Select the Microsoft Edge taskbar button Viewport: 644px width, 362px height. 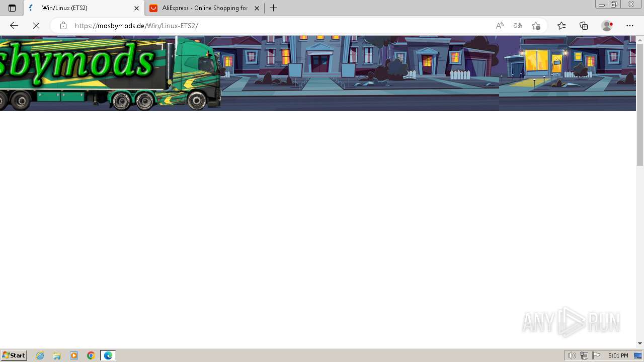108,355
